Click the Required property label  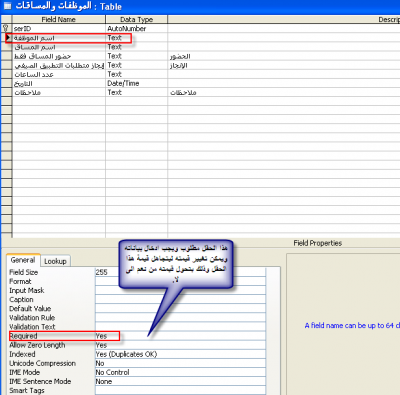[x=23, y=336]
